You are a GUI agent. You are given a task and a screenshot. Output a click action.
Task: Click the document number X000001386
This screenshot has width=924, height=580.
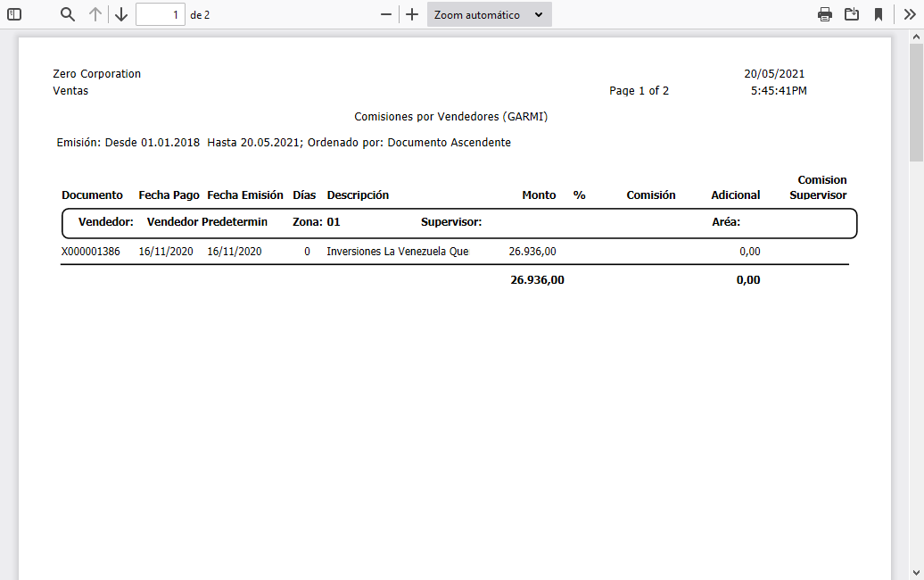[x=90, y=252]
